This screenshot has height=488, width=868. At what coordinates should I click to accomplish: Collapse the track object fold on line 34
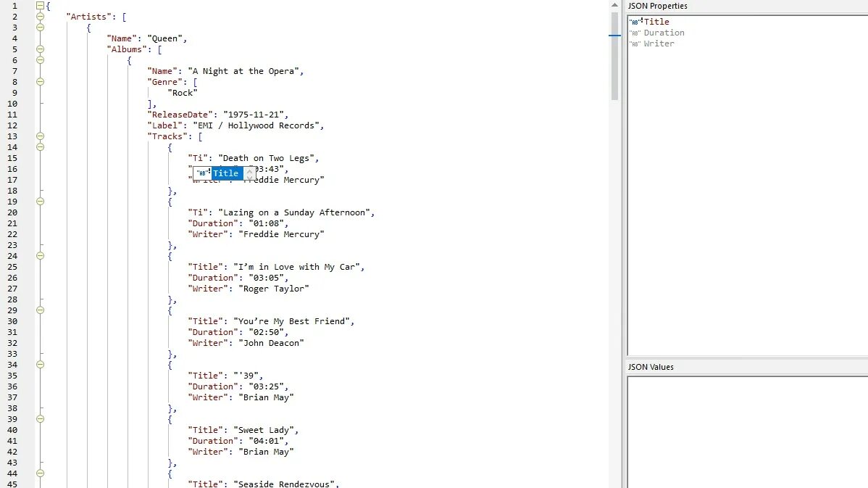point(40,365)
